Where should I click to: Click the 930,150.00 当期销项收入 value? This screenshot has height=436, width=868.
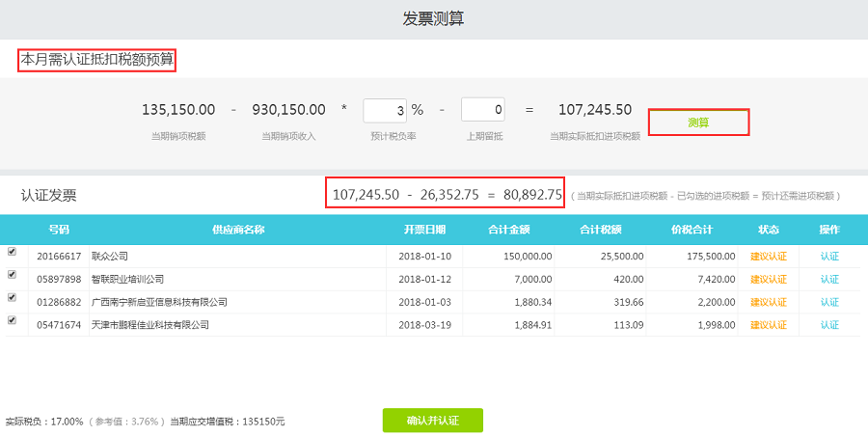[x=288, y=110]
